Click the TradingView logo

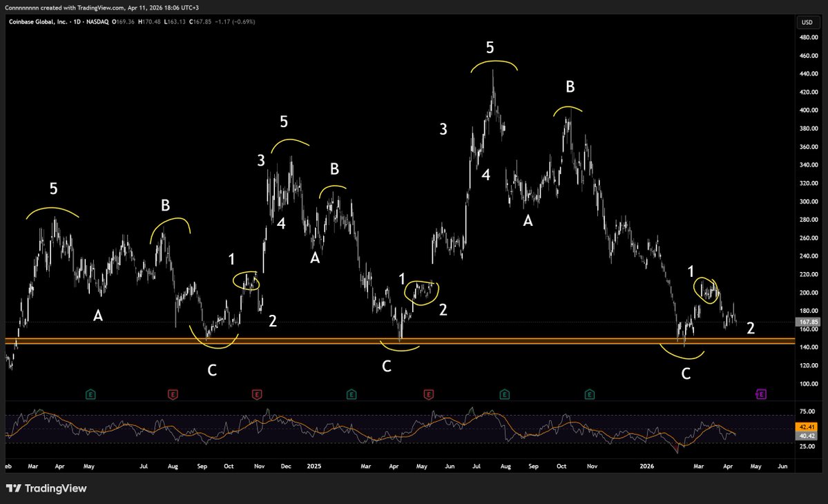tap(46, 488)
